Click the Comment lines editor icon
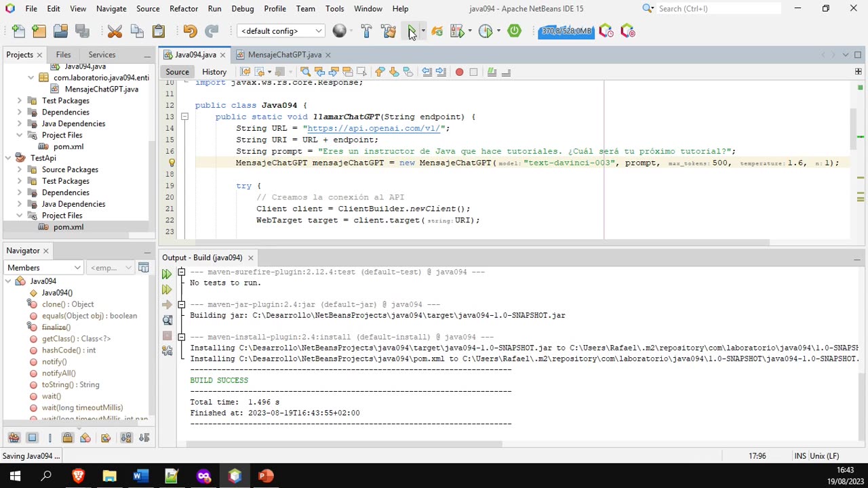 click(492, 72)
